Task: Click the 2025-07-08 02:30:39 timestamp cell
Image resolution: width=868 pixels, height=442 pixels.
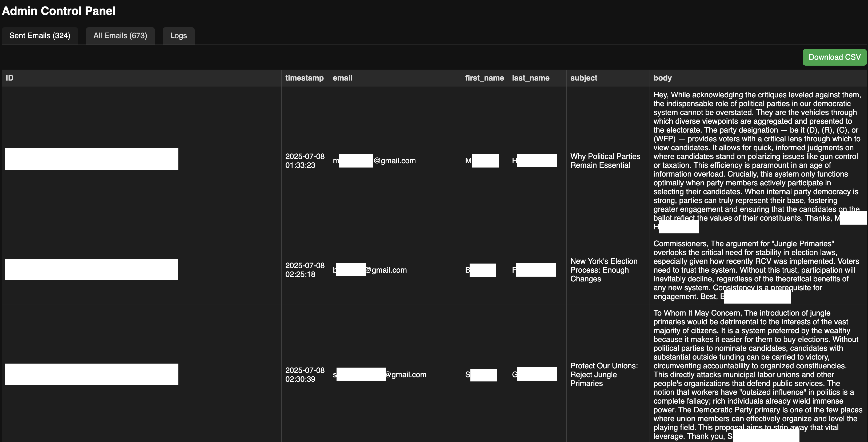Action: click(304, 374)
